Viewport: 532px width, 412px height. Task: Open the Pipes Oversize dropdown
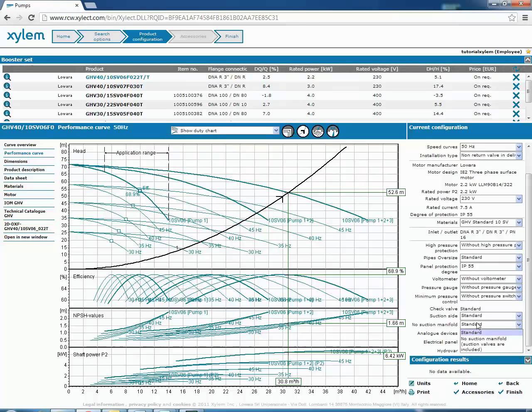[491, 257]
